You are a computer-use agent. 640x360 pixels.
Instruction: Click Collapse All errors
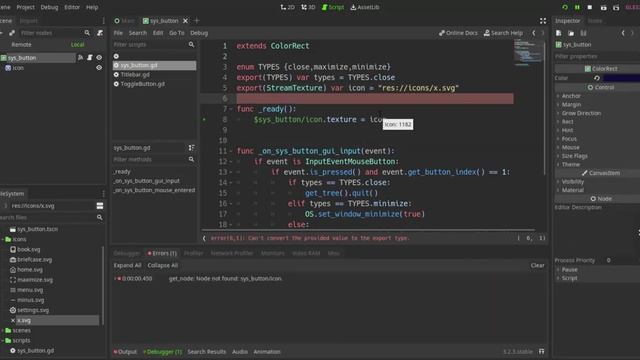(x=162, y=265)
